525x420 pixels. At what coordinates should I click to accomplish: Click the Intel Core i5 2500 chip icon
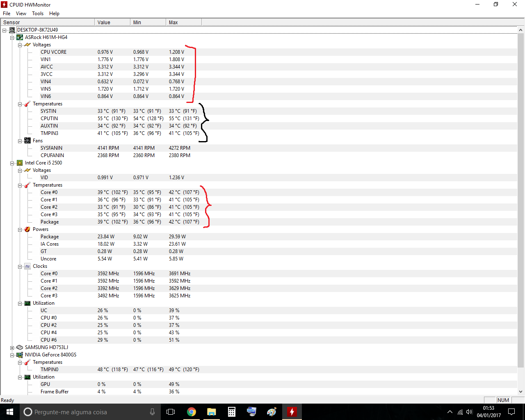(x=20, y=163)
